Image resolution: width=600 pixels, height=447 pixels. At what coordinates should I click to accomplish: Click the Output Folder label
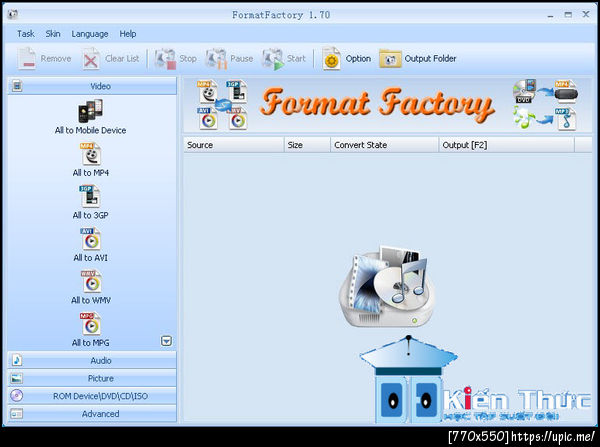pos(430,59)
